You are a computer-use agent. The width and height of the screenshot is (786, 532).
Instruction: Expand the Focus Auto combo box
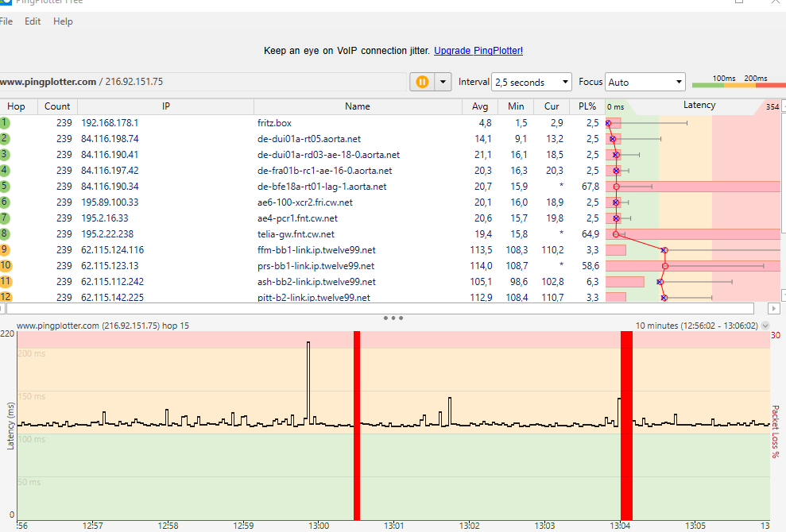click(645, 82)
